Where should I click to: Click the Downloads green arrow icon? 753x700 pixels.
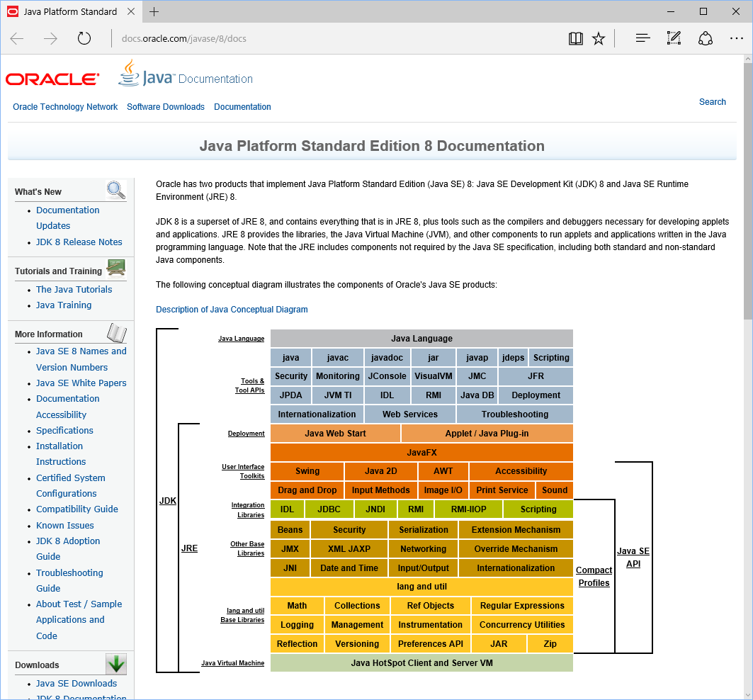(116, 664)
